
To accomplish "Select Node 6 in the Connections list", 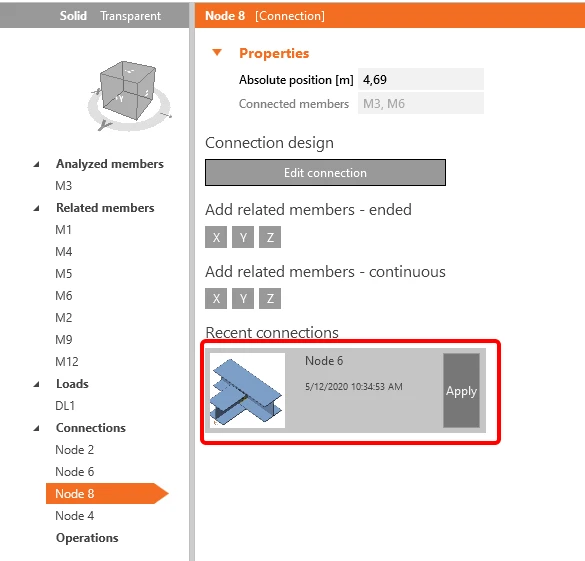I will click(75, 471).
